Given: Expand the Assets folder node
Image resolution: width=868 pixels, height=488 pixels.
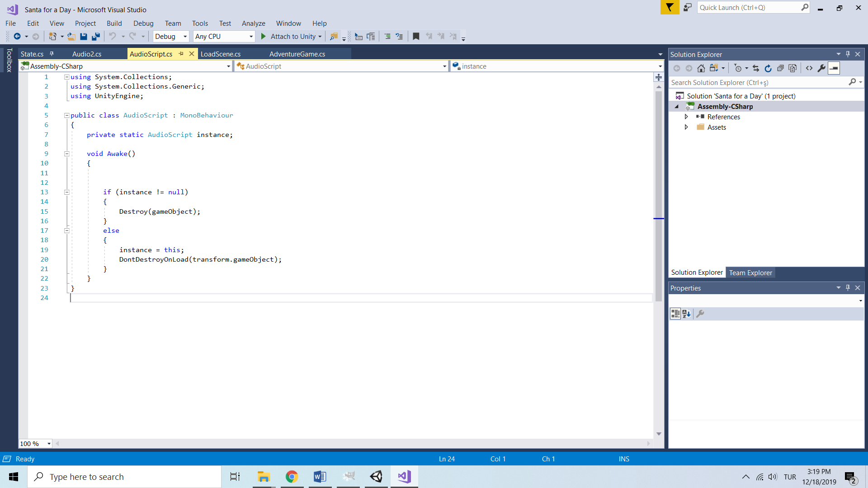Looking at the screenshot, I should pyautogui.click(x=686, y=127).
